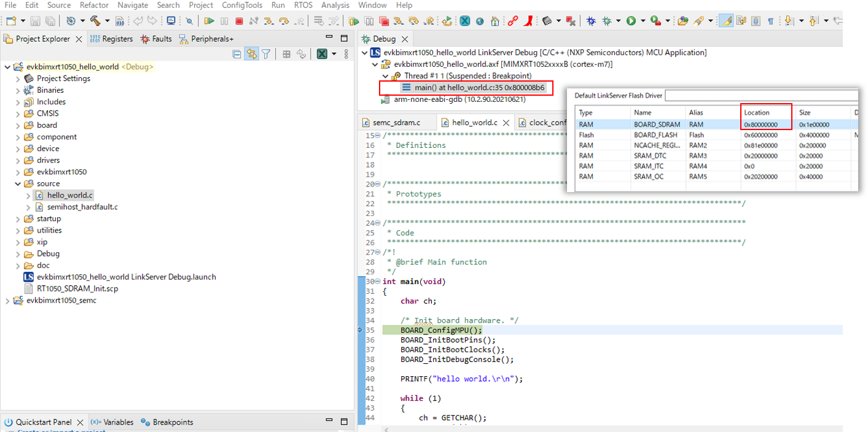
Task: Click the Resume all debug sessions icon
Action: pos(354,21)
